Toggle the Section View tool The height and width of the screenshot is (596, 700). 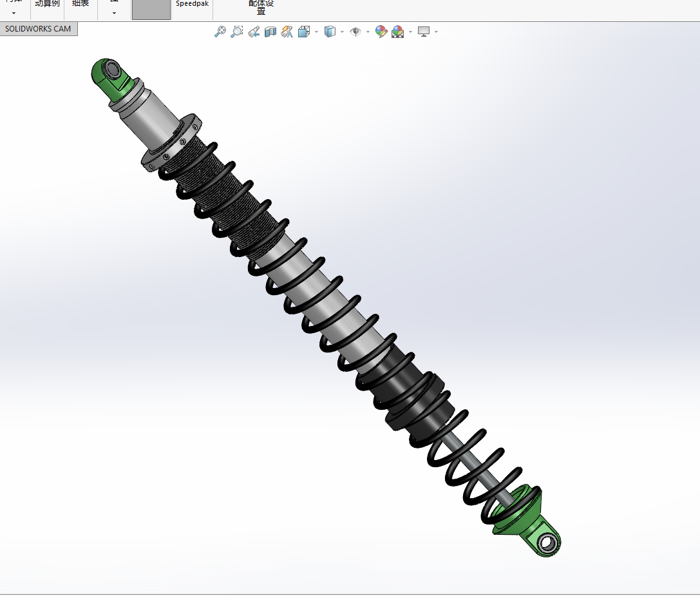[270, 32]
